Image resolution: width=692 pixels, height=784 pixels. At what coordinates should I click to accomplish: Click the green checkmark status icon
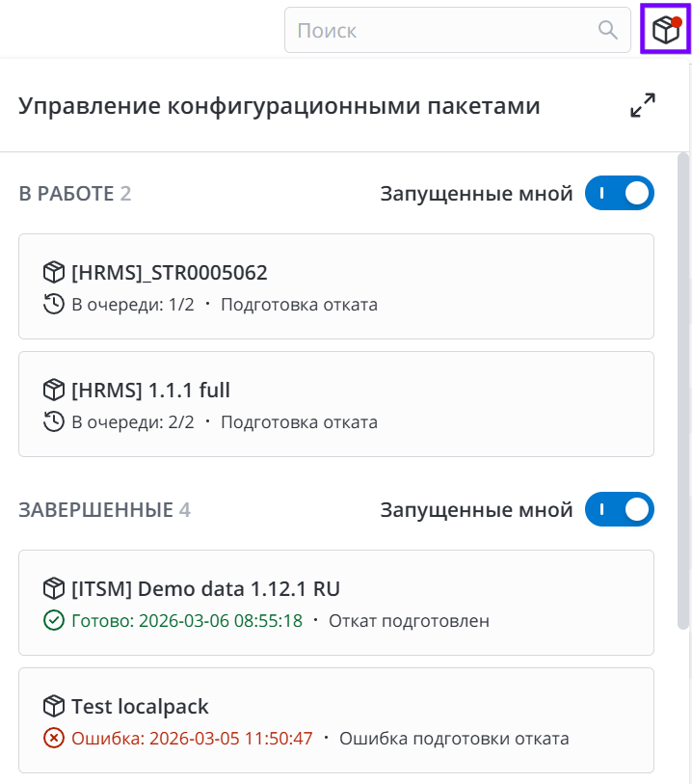54,621
